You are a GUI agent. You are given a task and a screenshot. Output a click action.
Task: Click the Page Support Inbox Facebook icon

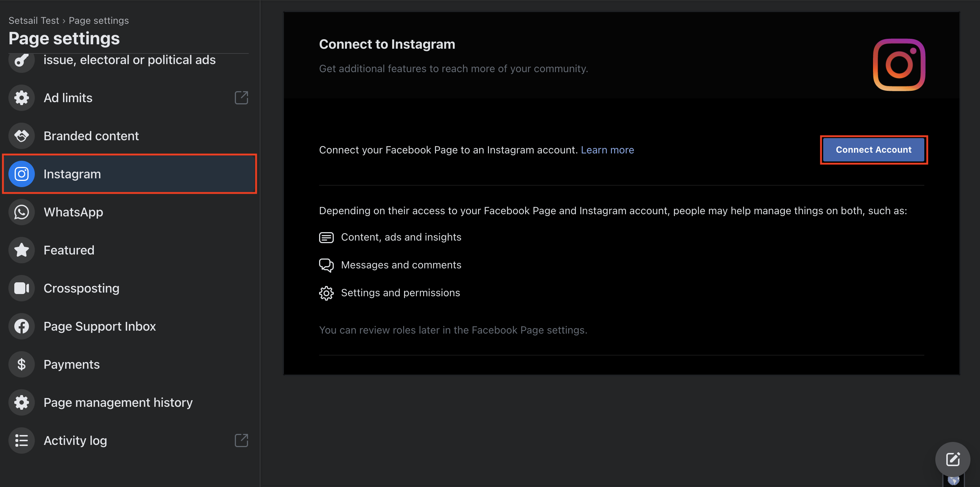click(x=22, y=326)
